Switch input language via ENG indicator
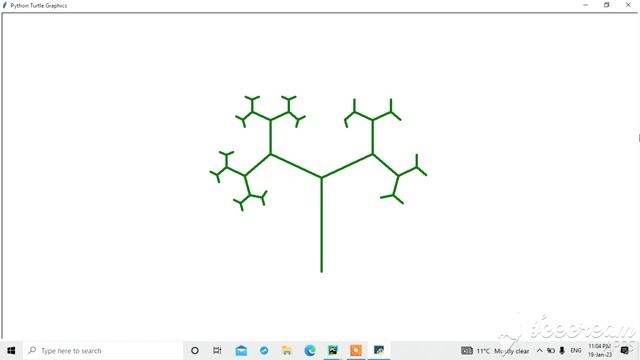Viewport: 640px width, 360px height. (x=576, y=351)
